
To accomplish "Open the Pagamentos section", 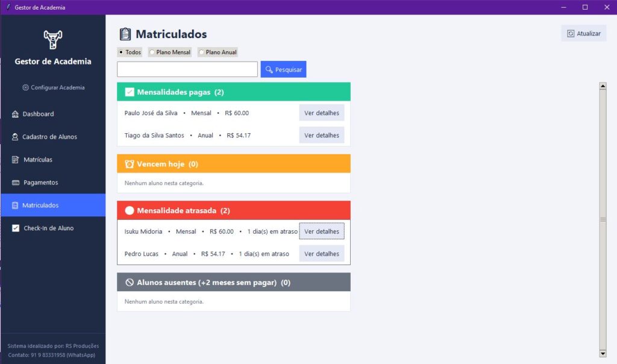I will pyautogui.click(x=53, y=183).
